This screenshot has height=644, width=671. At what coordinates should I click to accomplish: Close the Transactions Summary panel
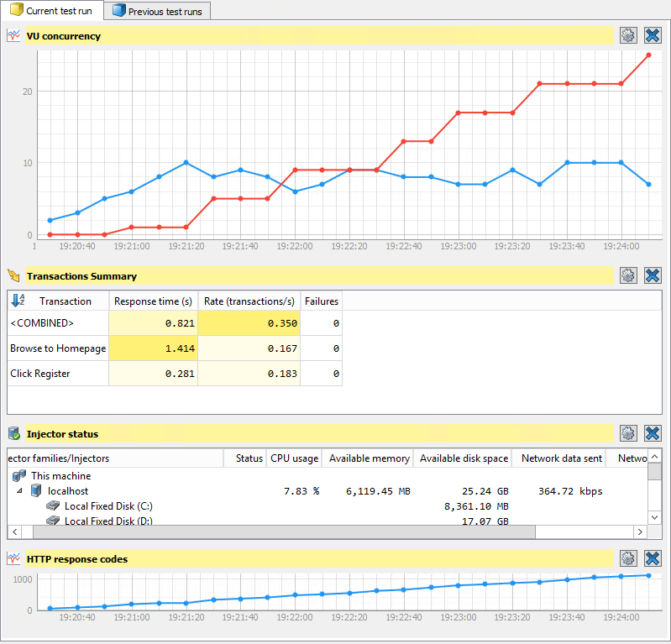653,275
